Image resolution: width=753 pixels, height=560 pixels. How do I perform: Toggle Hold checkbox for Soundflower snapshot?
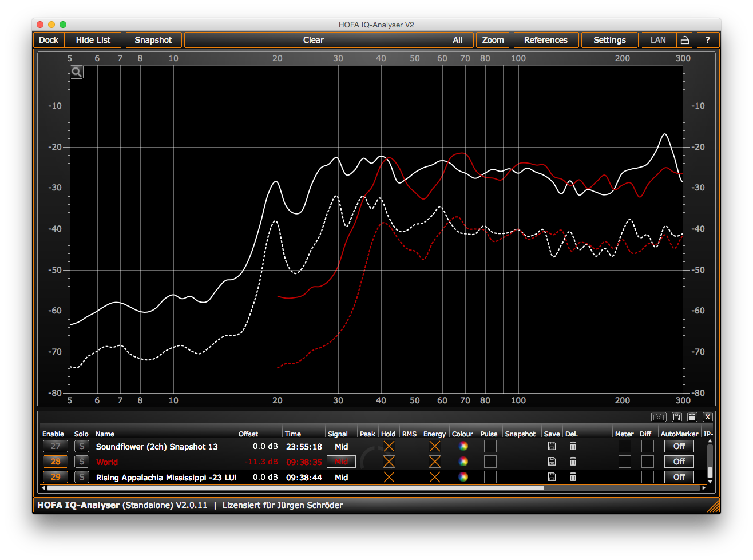point(389,446)
